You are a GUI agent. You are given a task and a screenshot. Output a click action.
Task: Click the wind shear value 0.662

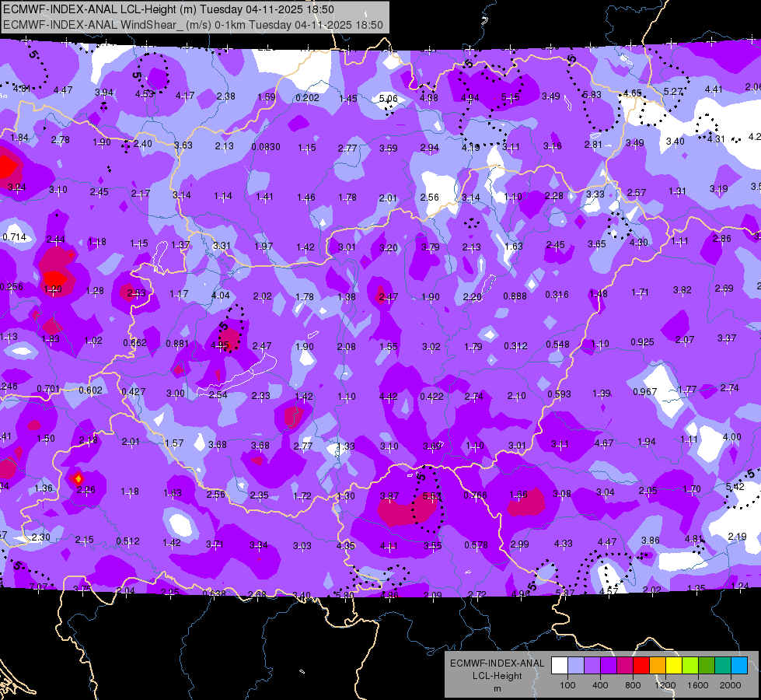(x=134, y=342)
